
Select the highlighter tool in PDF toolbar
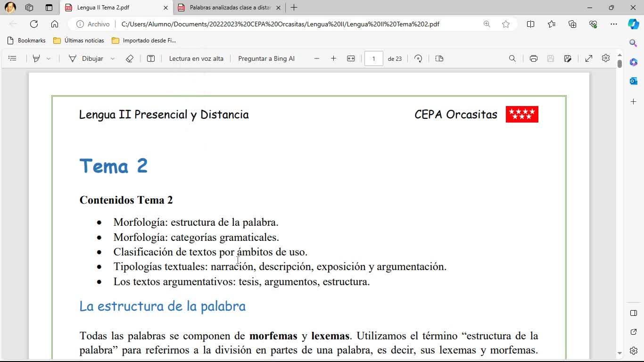(36, 58)
